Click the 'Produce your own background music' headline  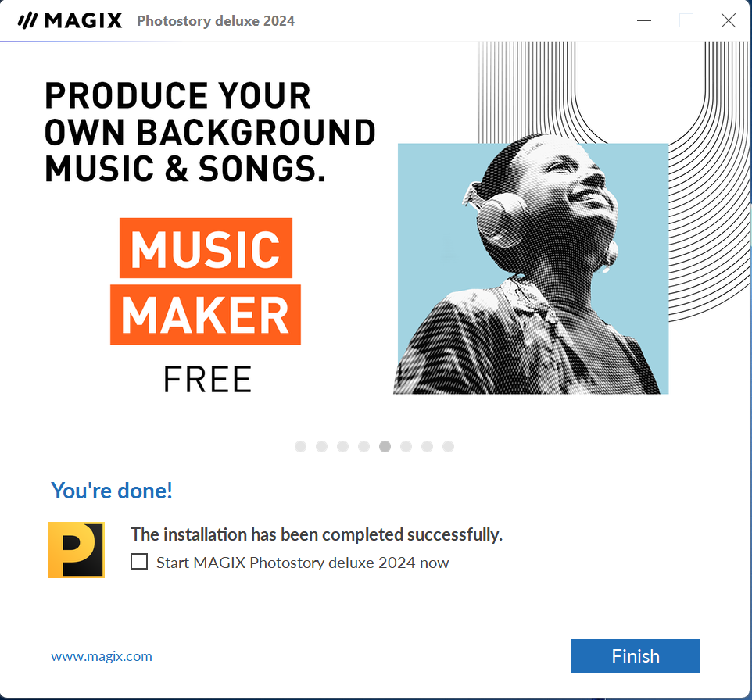210,132
